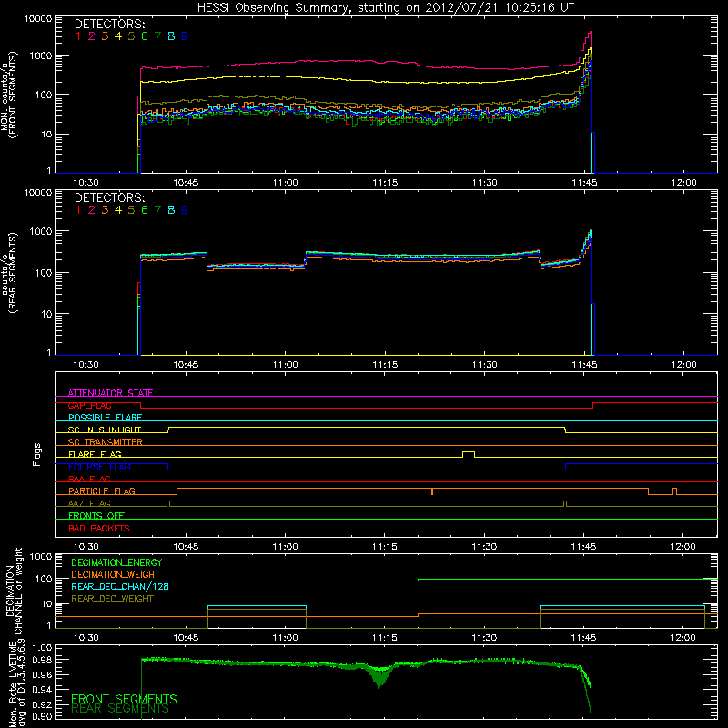This screenshot has width=728, height=728.
Task: Select the REAR_DEC_WEIGHT legend label
Action: [112, 599]
